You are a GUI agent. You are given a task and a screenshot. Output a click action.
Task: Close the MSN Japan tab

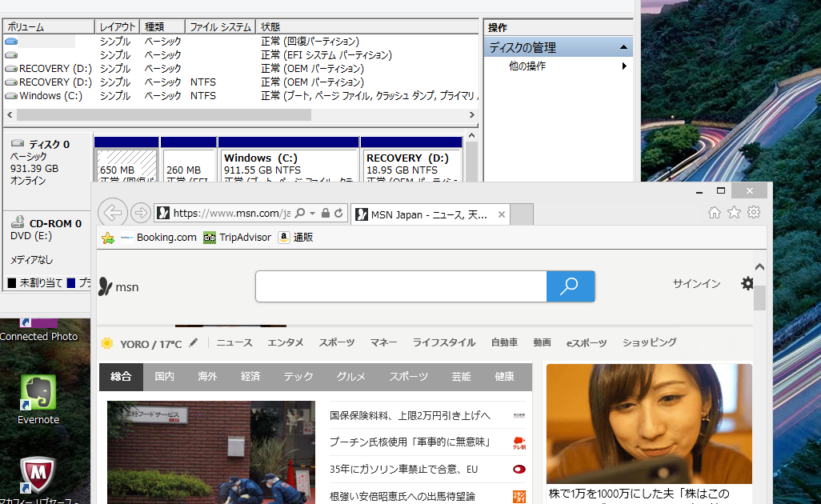[502, 214]
